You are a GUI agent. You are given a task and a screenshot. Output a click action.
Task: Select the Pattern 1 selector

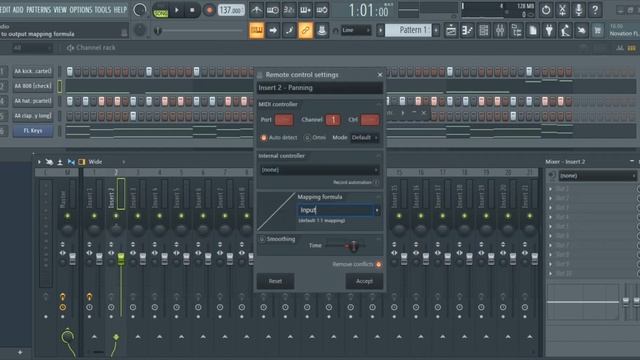[408, 30]
